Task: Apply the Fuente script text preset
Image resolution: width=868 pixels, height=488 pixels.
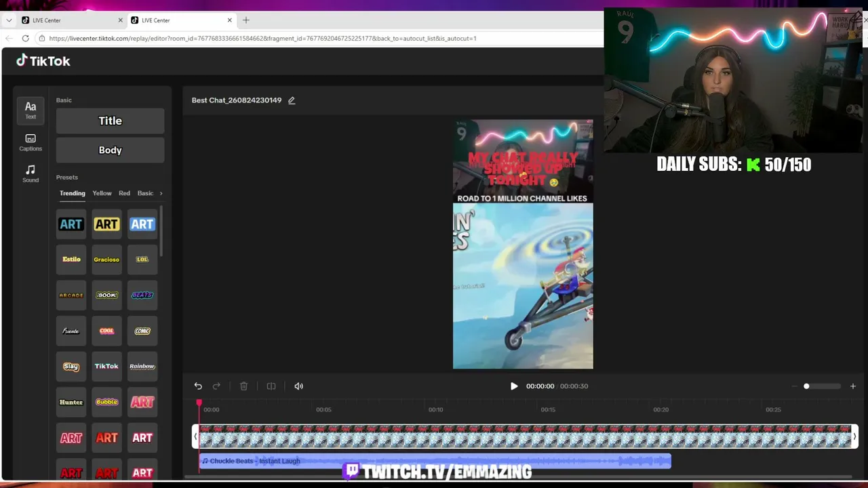Action: tap(71, 331)
